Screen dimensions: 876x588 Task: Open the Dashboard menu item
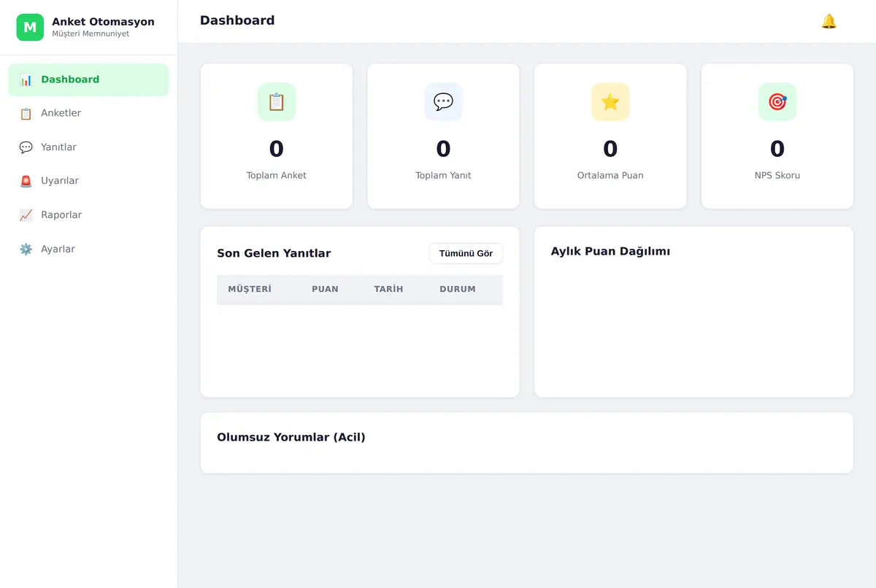88,80
